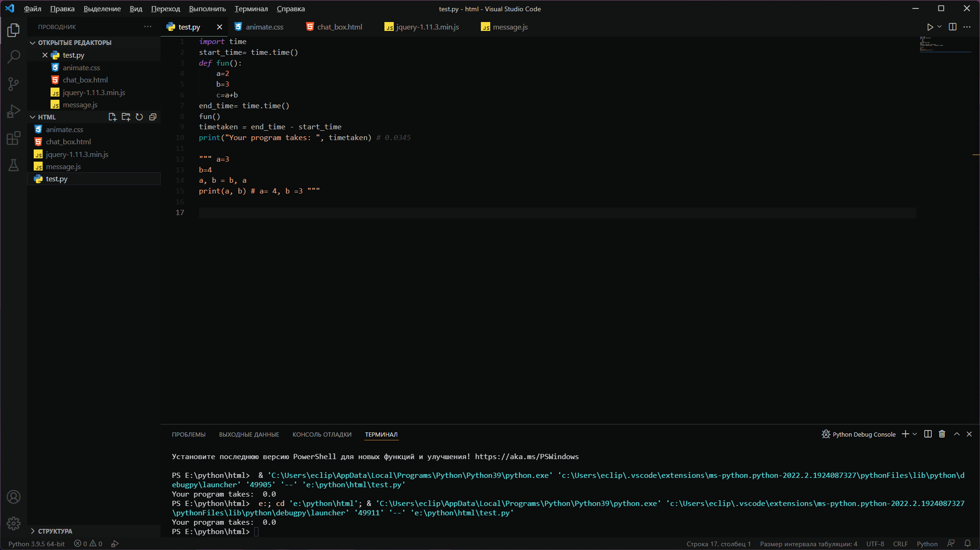Open the Testing flask view
The width and height of the screenshot is (980, 550).
pos(14,165)
